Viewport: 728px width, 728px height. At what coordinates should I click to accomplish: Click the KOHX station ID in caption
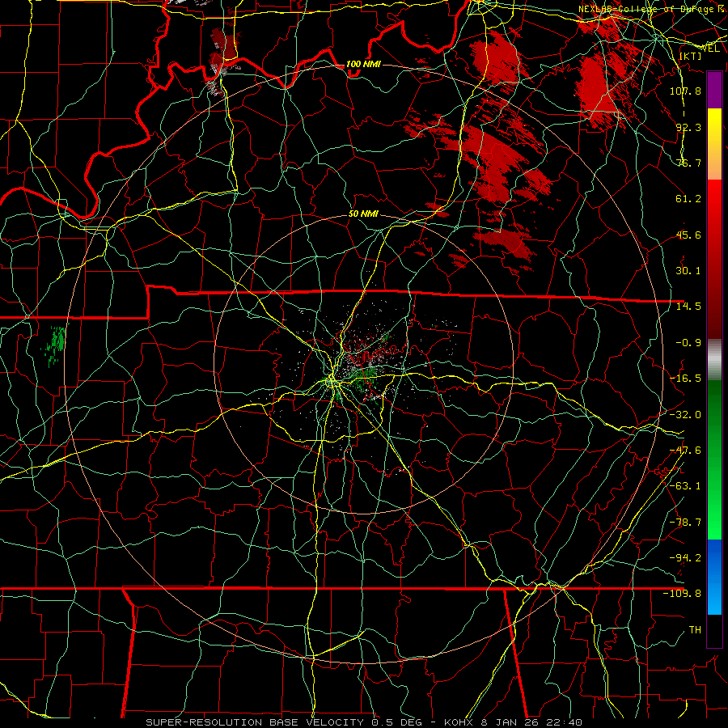(459, 722)
